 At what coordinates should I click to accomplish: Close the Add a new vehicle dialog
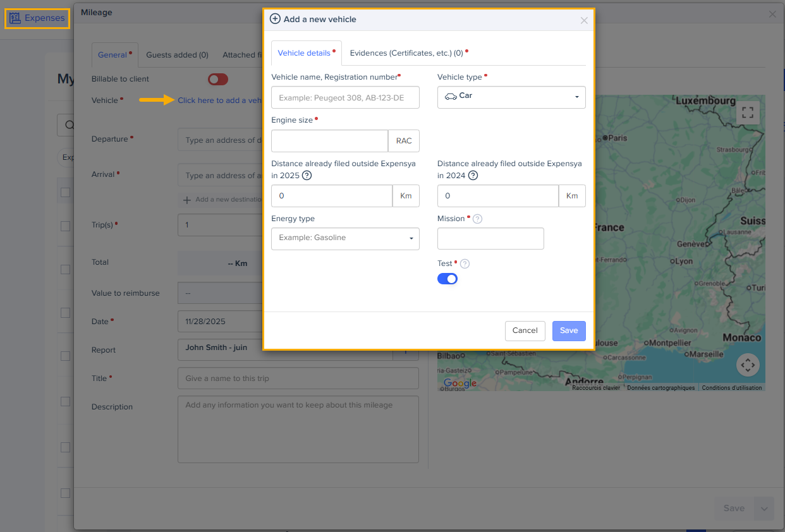tap(584, 20)
